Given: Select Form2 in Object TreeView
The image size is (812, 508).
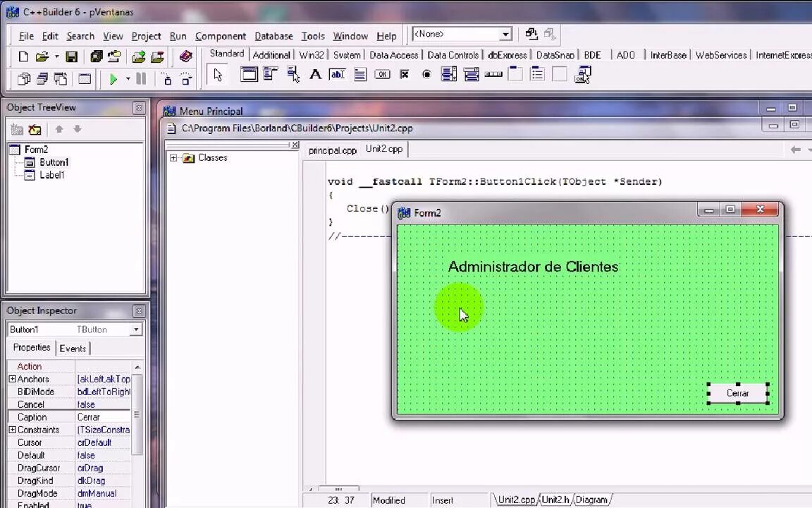Looking at the screenshot, I should pyautogui.click(x=36, y=150).
